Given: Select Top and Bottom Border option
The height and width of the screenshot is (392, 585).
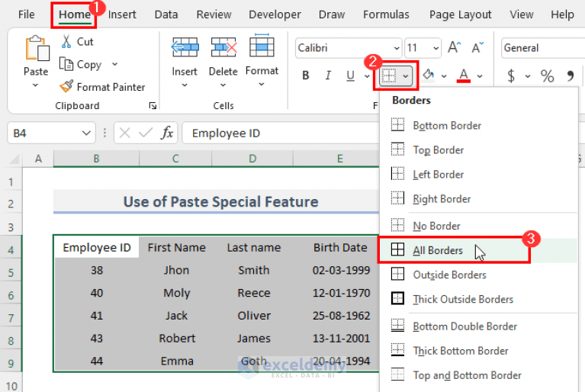Looking at the screenshot, I should tap(479, 375).
